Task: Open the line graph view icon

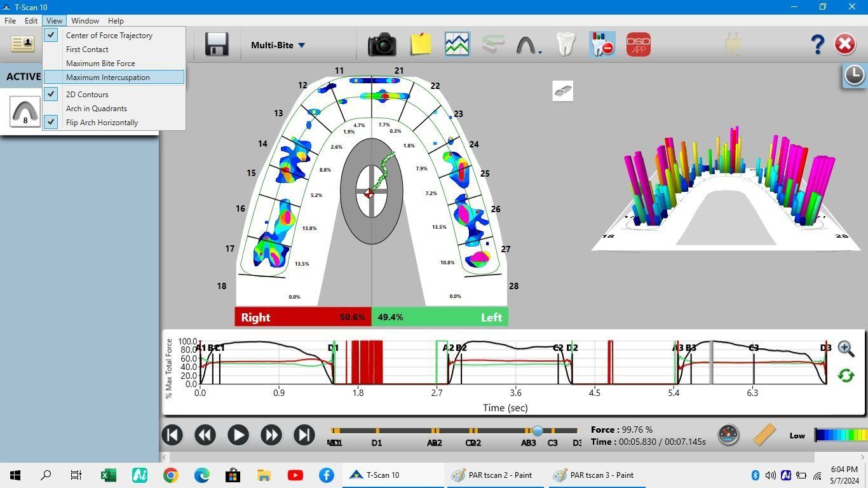Action: (x=457, y=44)
